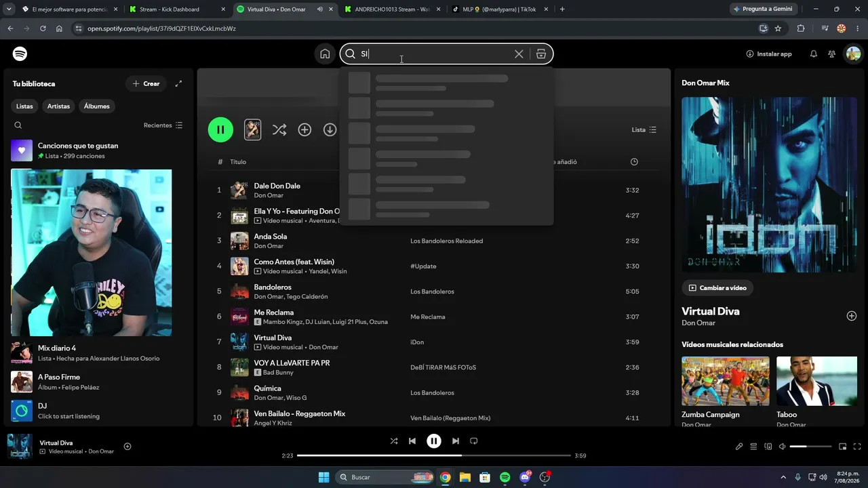Search within Tu biblioteca
Viewport: 868px width, 488px height.
click(x=18, y=125)
